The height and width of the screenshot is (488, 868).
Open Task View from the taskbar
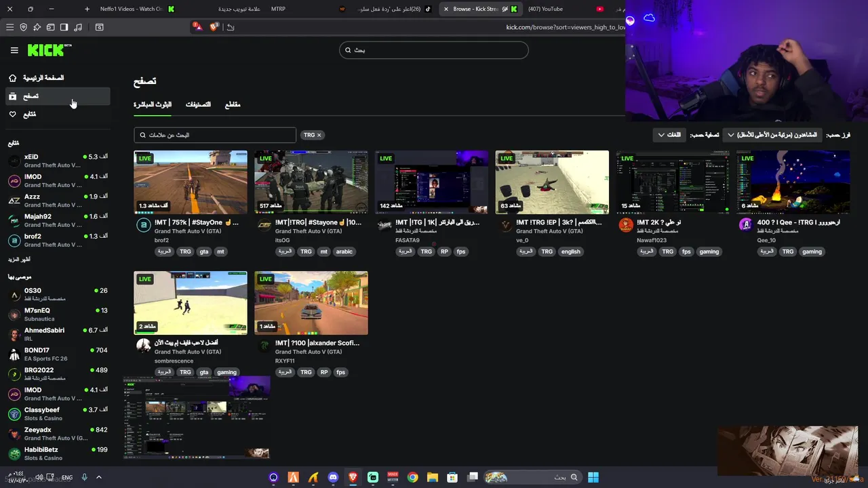(x=473, y=477)
